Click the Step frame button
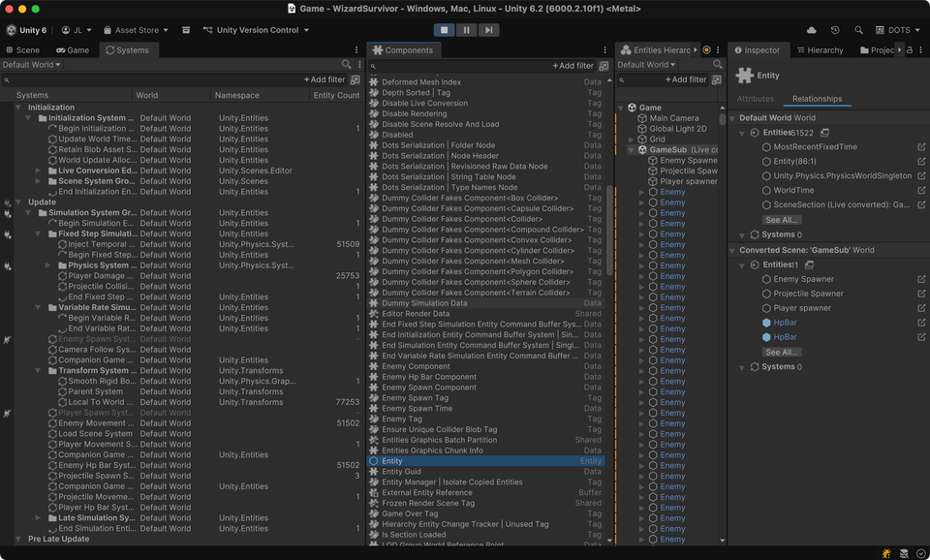The width and height of the screenshot is (930, 560). [x=489, y=30]
